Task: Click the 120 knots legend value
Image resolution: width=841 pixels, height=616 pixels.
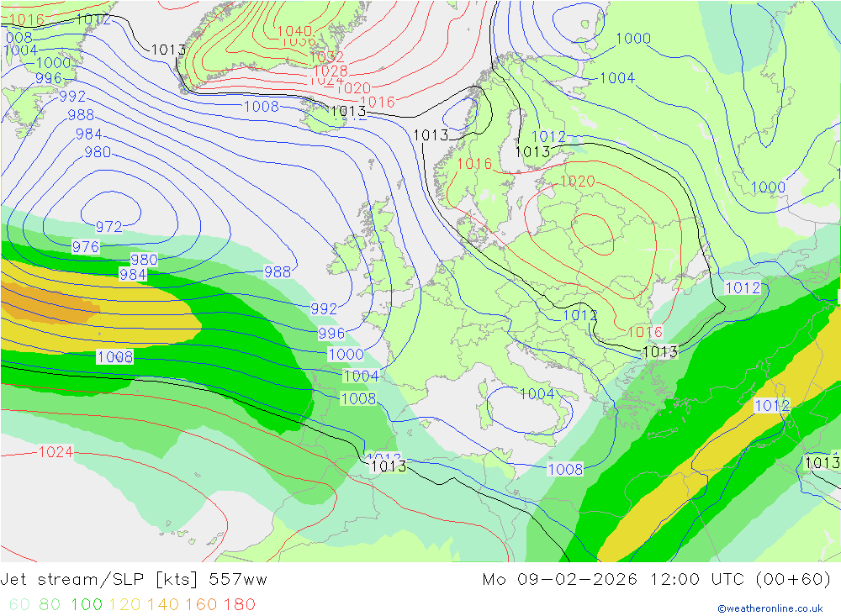Action: point(124,604)
